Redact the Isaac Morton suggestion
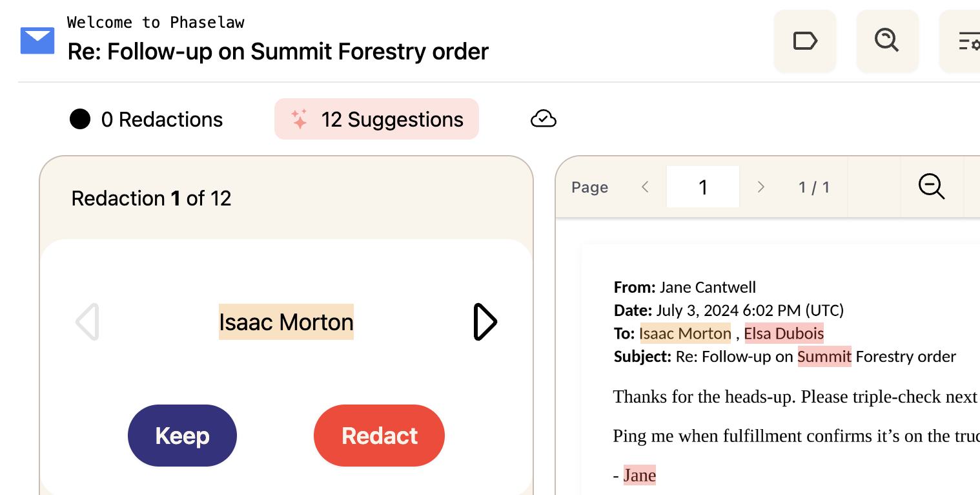 coord(379,436)
